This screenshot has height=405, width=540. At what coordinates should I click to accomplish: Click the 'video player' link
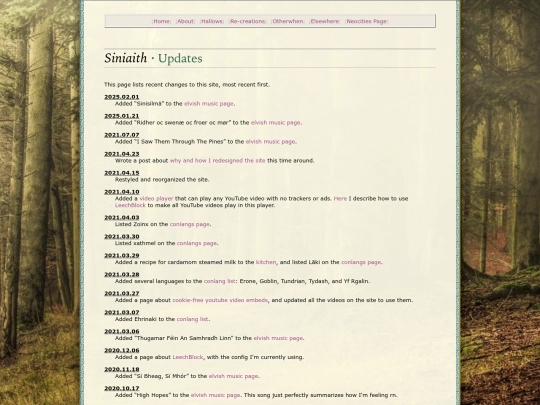coord(156,198)
